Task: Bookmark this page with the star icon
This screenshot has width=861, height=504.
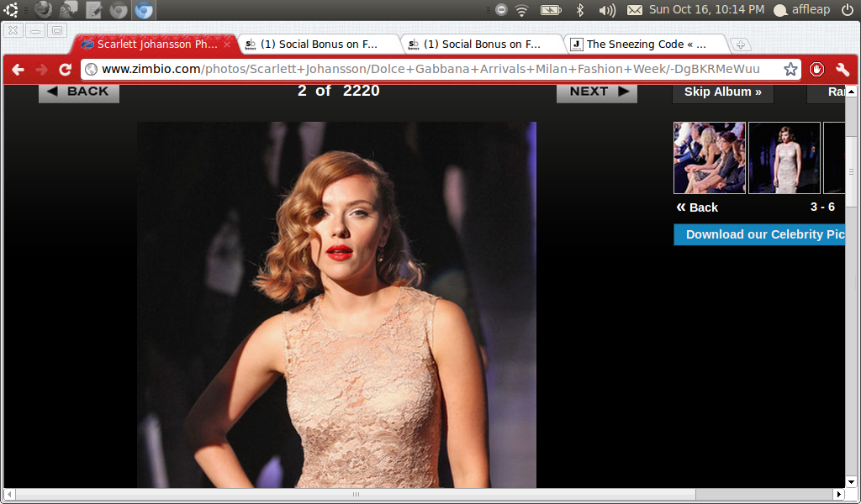Action: click(x=790, y=69)
